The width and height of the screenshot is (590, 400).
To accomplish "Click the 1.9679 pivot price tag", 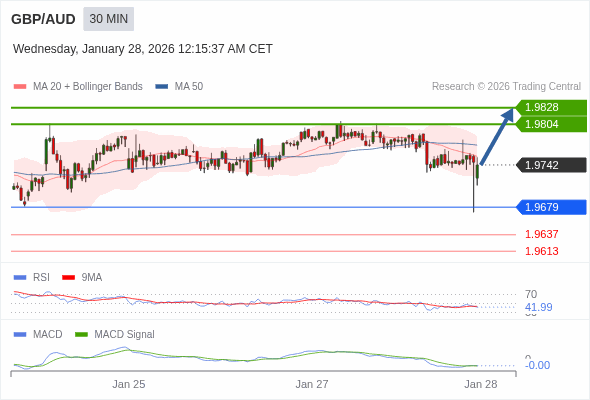I will point(551,207).
